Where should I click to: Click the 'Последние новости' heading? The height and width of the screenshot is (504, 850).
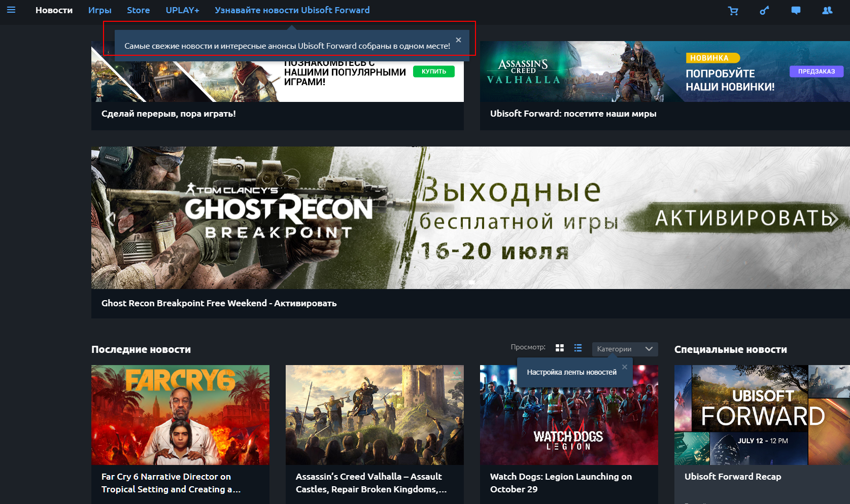coord(141,349)
